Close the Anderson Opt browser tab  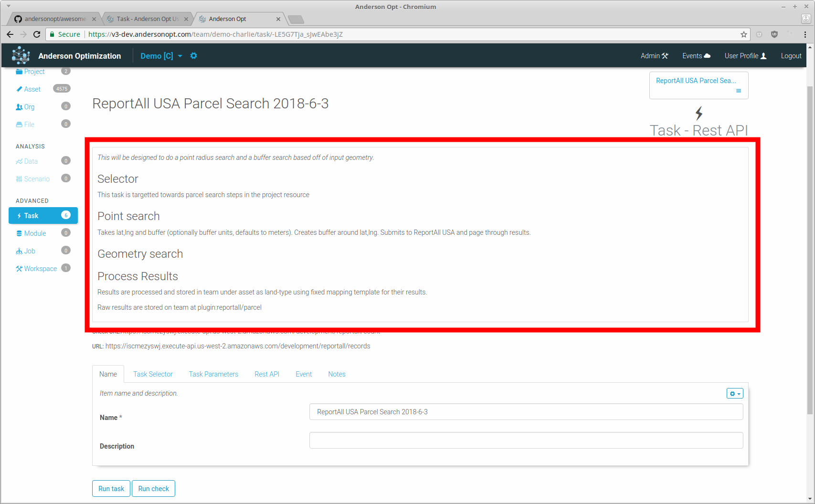tap(278, 19)
